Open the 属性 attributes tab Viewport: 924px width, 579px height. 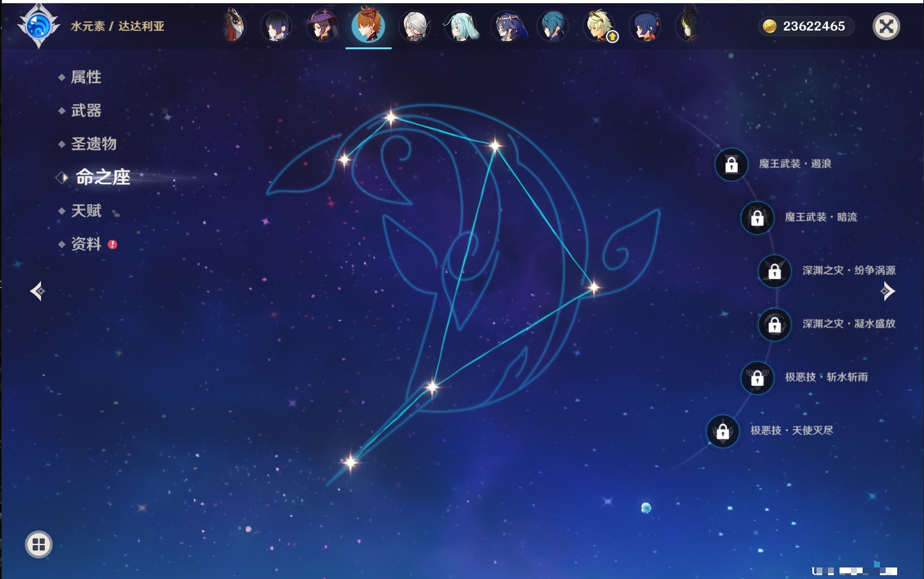pos(86,77)
